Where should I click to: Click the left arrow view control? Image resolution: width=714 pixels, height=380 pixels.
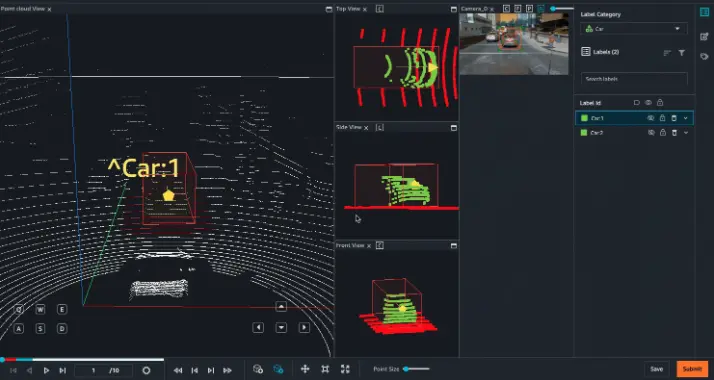coord(258,327)
